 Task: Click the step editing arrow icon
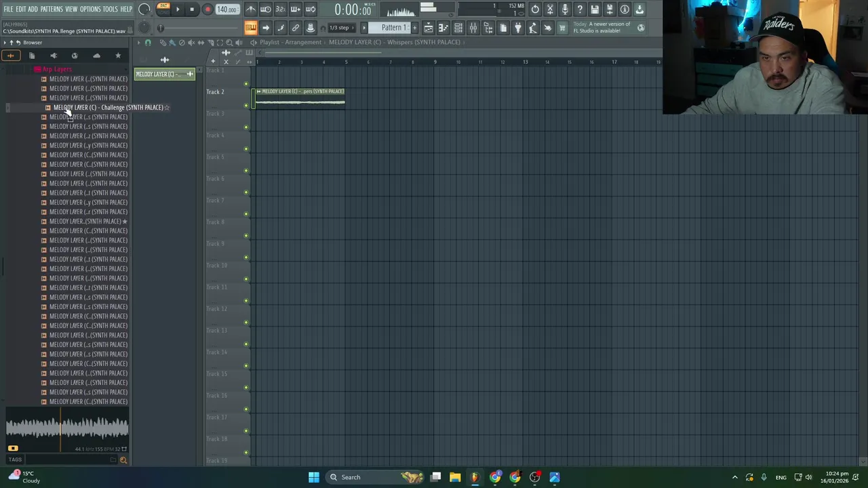click(x=266, y=28)
